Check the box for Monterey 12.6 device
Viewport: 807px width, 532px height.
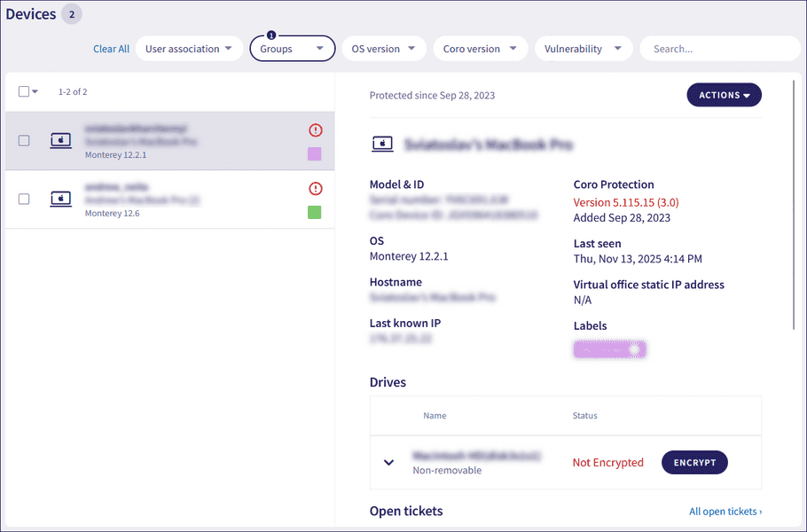pyautogui.click(x=24, y=199)
